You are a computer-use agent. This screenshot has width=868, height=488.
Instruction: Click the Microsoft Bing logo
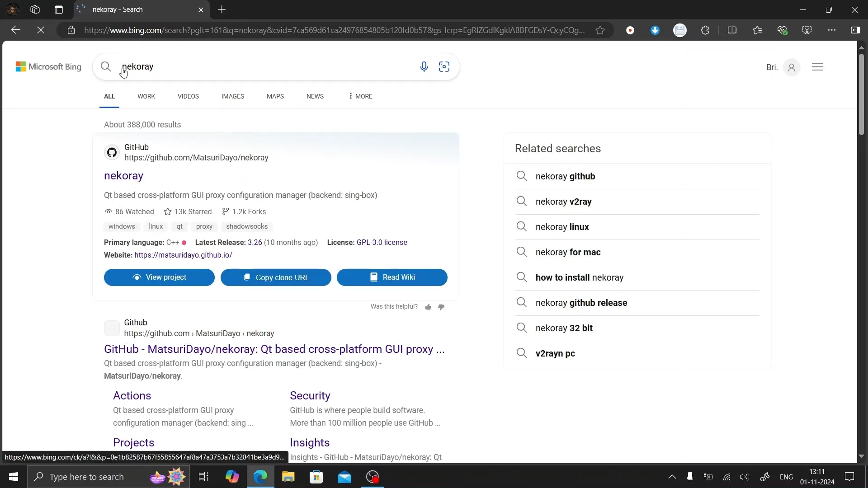(x=48, y=66)
